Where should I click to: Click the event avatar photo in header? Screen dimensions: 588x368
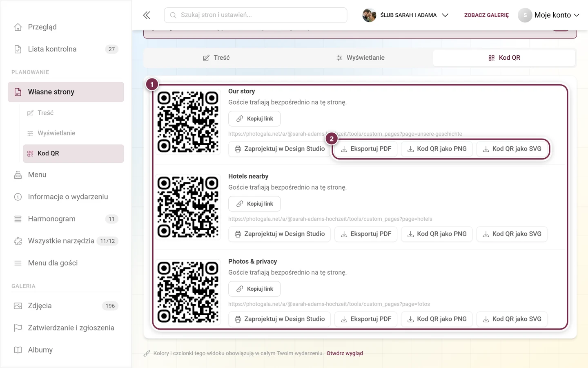pyautogui.click(x=369, y=15)
